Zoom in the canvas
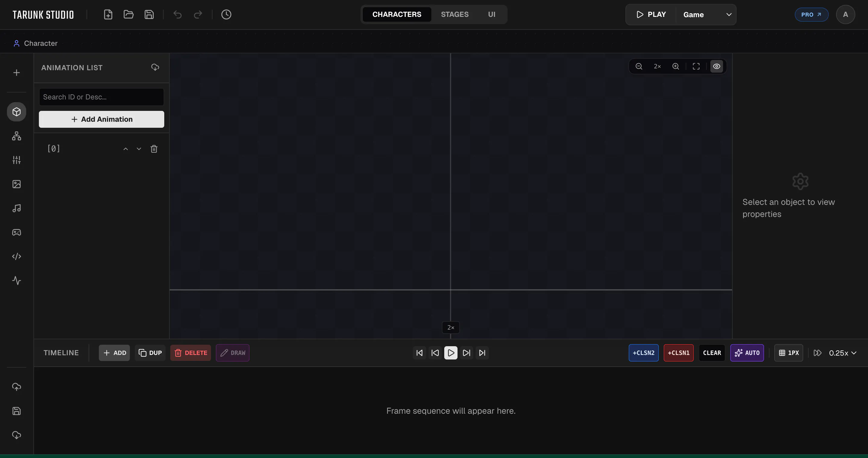 tap(676, 66)
